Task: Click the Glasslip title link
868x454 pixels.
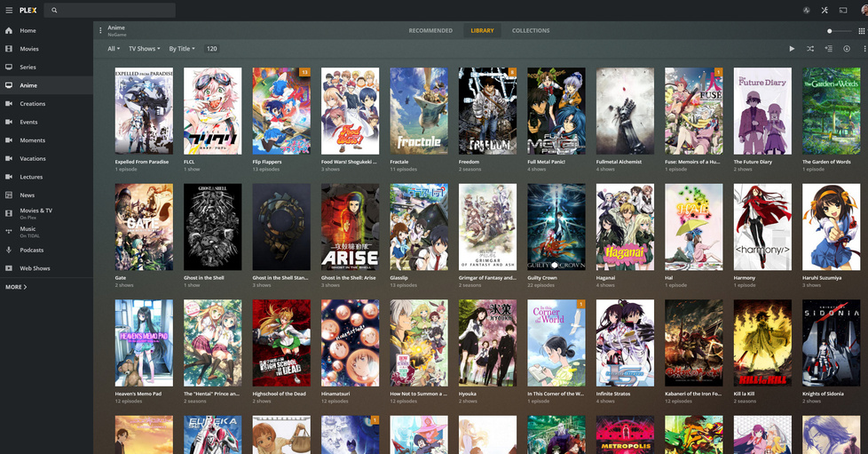Action: (x=398, y=278)
